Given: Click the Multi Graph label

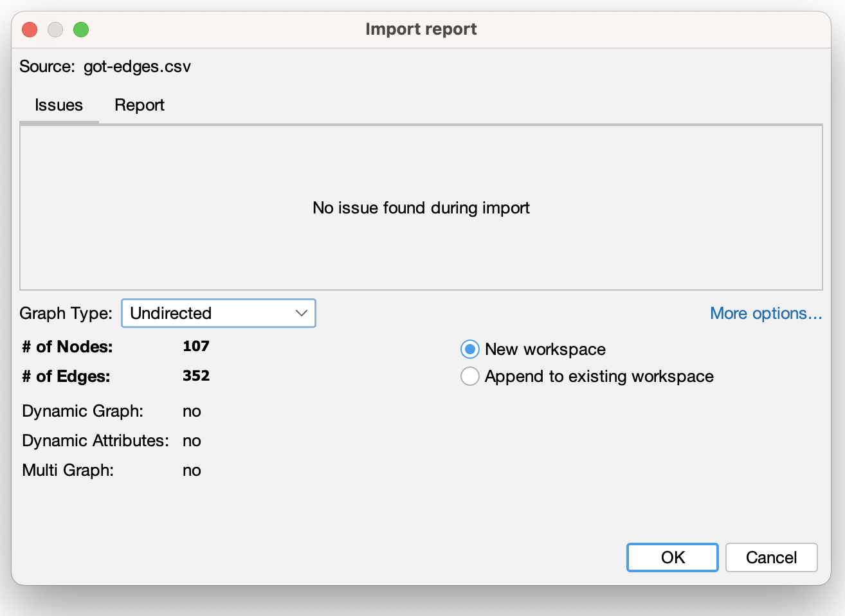Looking at the screenshot, I should [x=68, y=470].
